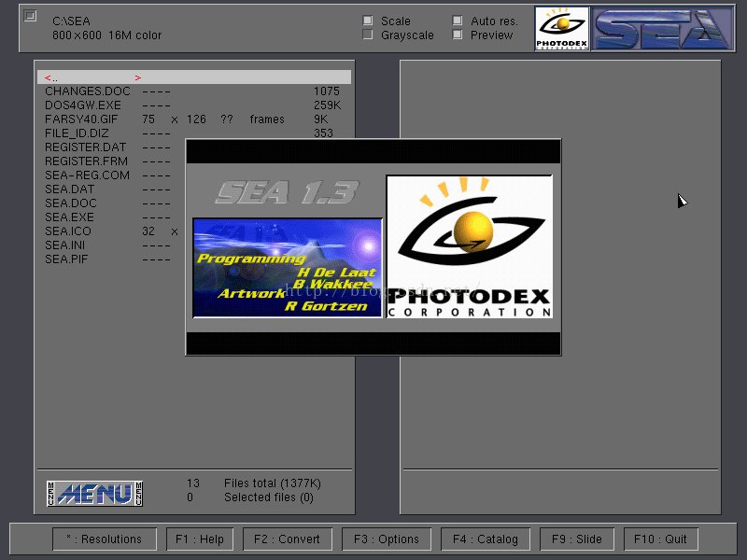Click the Photodex logo in the header bar

coord(562,29)
